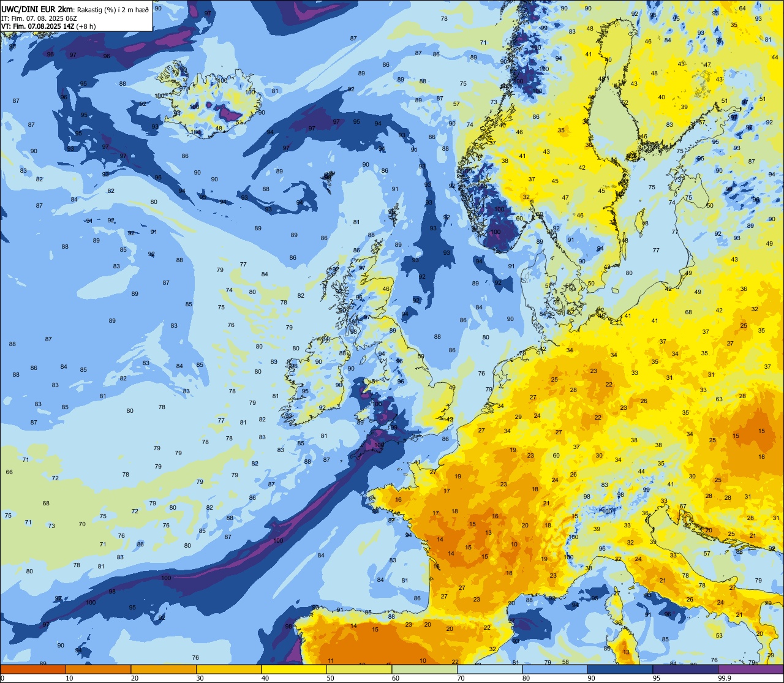Click the legend tick label 80
The height and width of the screenshot is (683, 784).
click(x=526, y=678)
